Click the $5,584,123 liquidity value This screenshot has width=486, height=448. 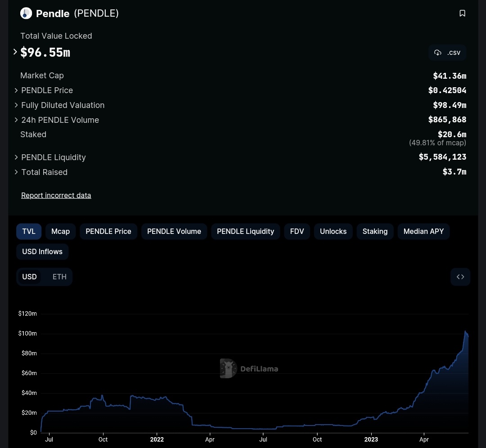point(443,157)
